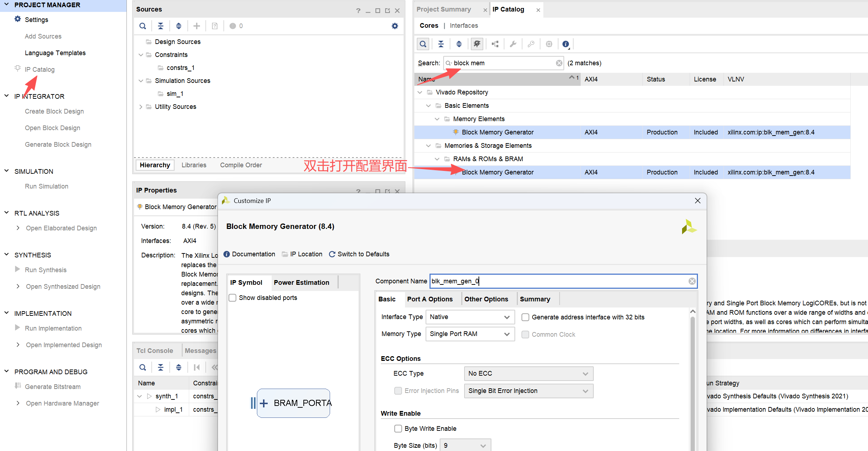This screenshot has width=868, height=451.
Task: Click the IP Catalog wrench customize icon
Action: [x=513, y=44]
